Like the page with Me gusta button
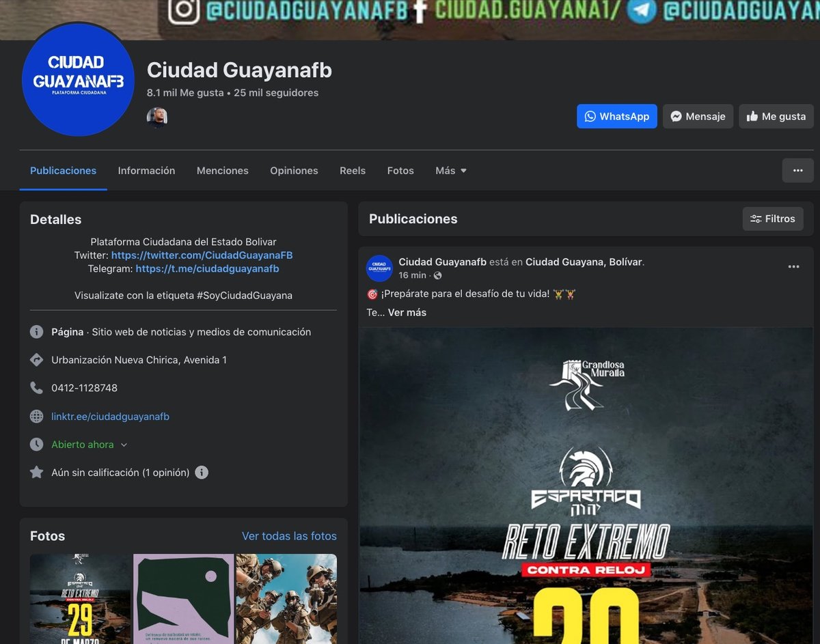This screenshot has width=820, height=644. pyautogui.click(x=776, y=116)
